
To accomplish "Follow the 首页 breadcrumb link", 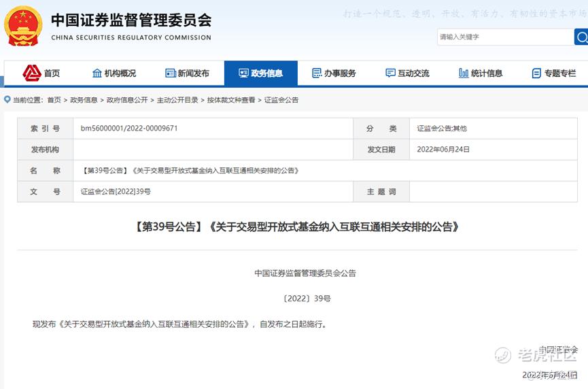I will point(54,100).
